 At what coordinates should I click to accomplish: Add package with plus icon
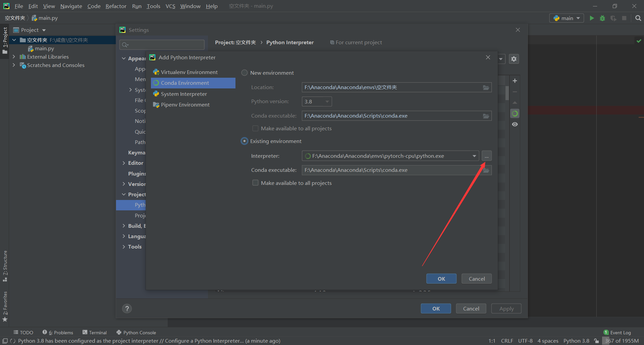click(515, 81)
